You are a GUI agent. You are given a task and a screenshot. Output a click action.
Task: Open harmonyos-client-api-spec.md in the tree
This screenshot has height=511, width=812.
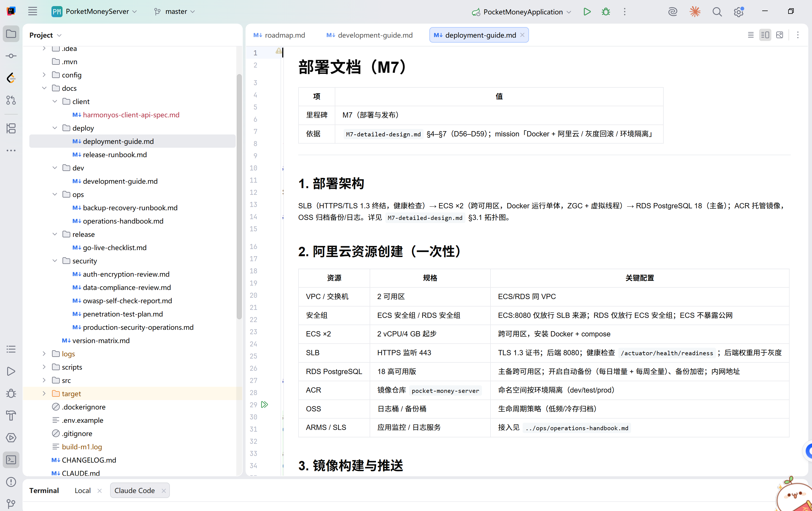pos(131,115)
